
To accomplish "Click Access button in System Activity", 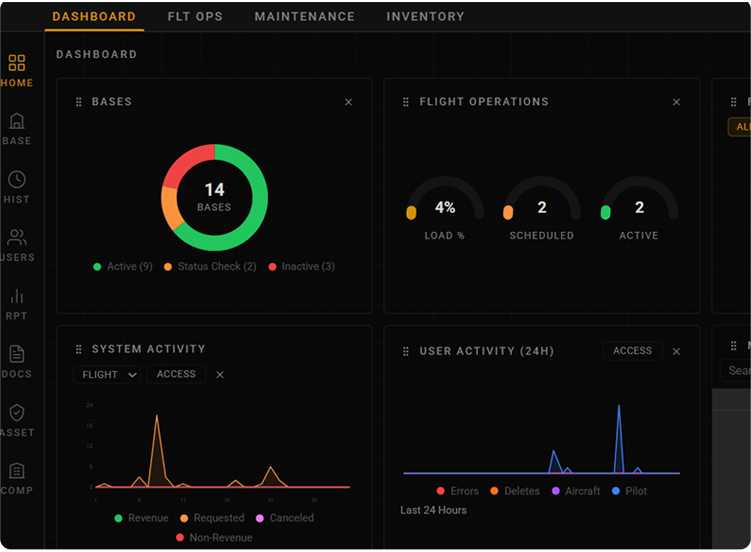I will [x=176, y=374].
